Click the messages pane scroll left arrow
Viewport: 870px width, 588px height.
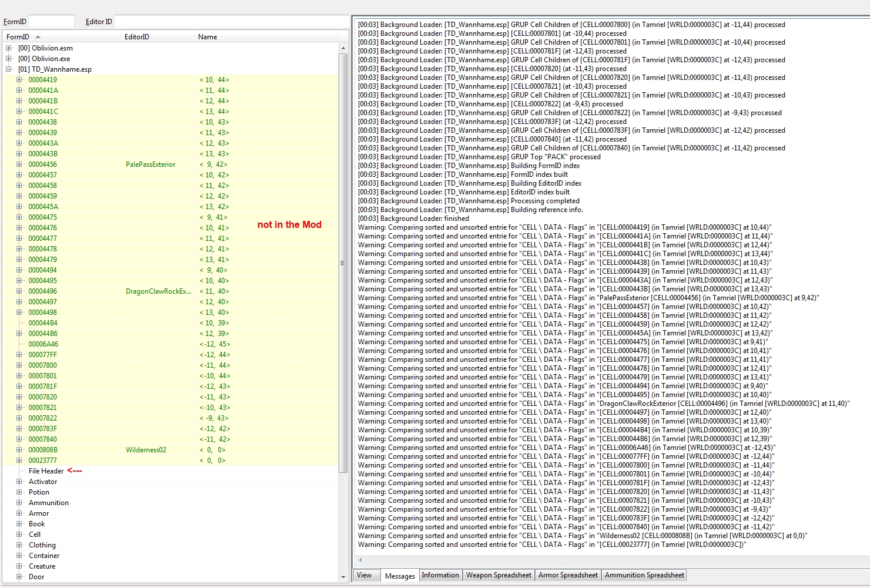(x=360, y=560)
